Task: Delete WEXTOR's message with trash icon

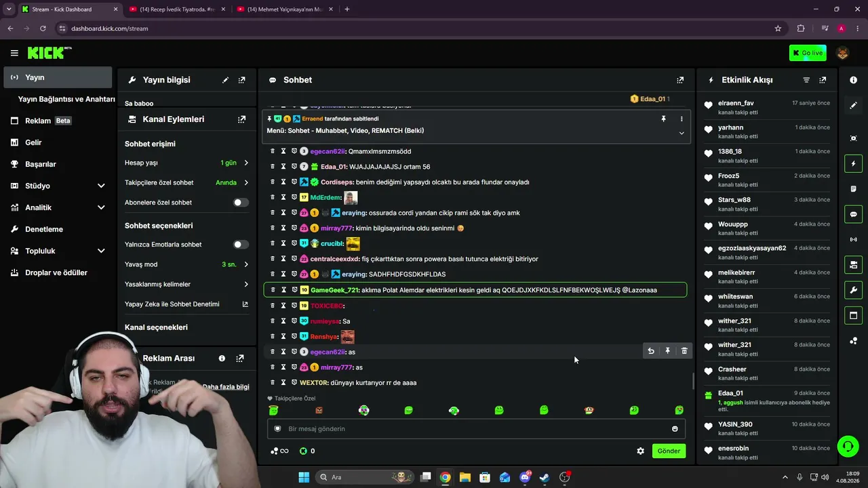Action: point(273,382)
